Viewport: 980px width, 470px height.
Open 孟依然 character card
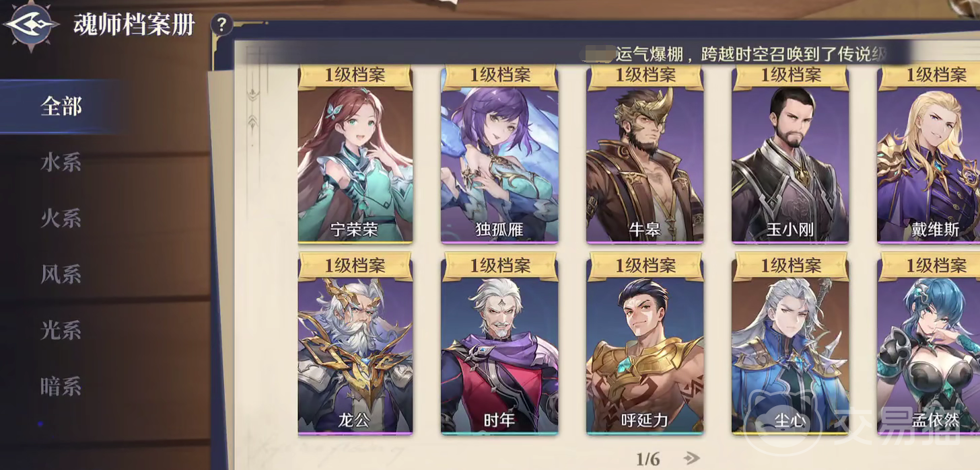[x=929, y=344]
